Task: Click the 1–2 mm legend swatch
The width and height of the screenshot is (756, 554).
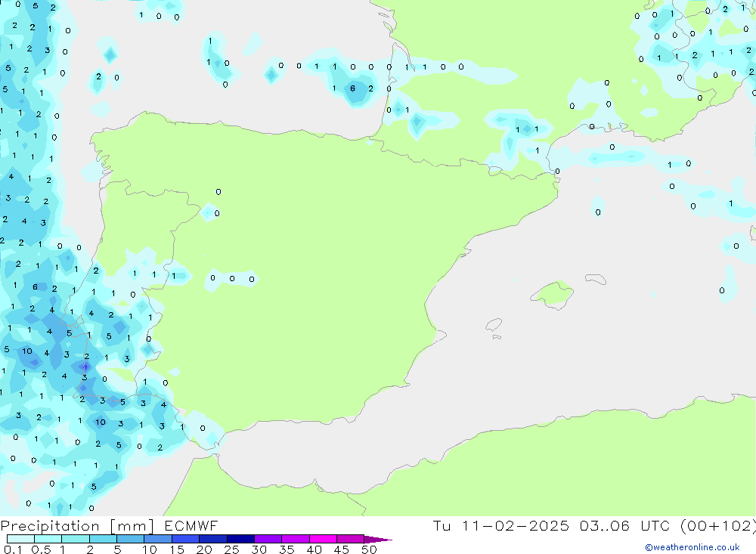Action: [x=76, y=539]
